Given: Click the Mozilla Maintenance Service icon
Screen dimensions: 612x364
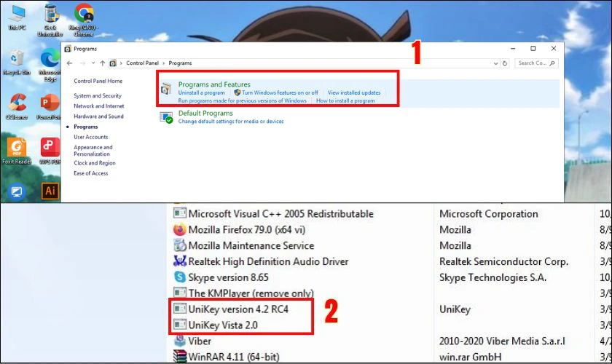Looking at the screenshot, I should pos(179,245).
